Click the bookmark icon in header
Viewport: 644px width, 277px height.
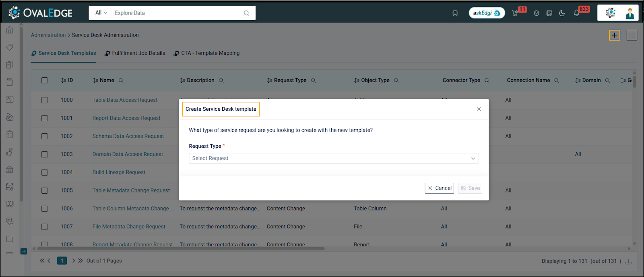(455, 13)
